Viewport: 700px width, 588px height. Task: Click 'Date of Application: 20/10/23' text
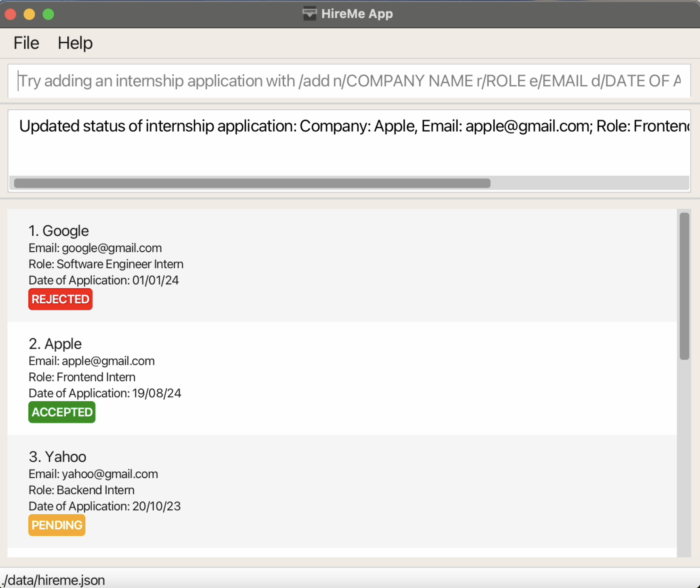pyautogui.click(x=105, y=506)
